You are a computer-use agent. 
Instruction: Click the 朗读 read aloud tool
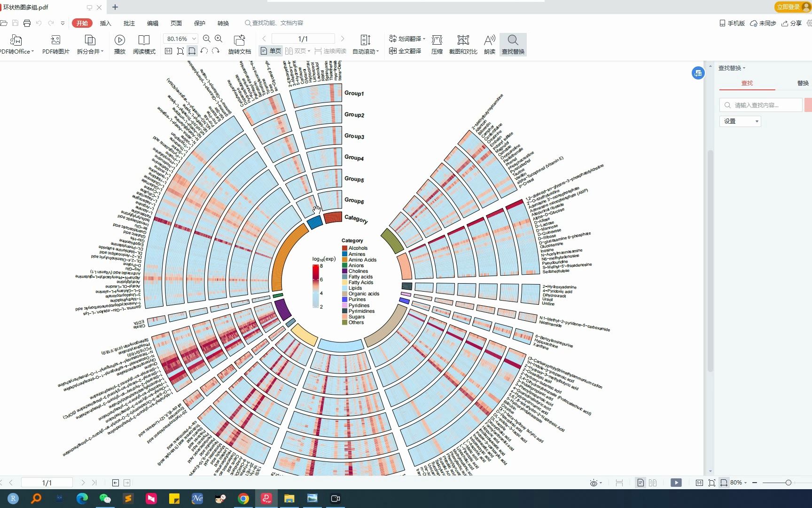490,45
